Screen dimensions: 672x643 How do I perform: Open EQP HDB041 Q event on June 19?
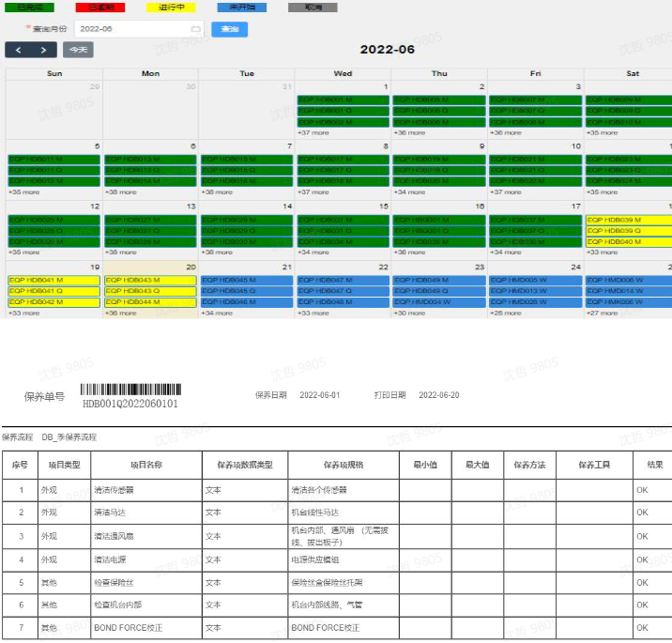[54, 292]
